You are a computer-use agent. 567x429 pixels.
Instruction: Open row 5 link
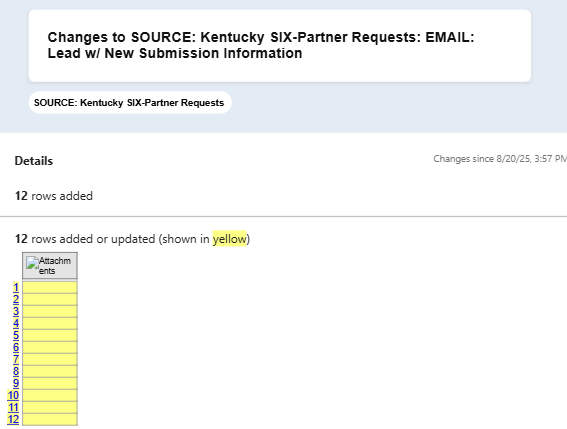16,335
